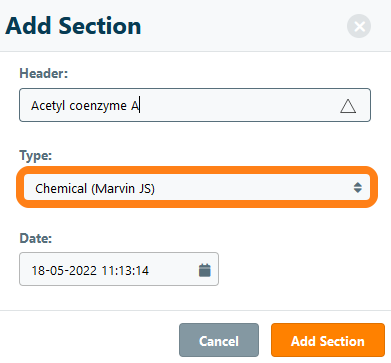This screenshot has height=363, width=391.
Task: Focus empty space inside the Date input
Action: [173, 270]
